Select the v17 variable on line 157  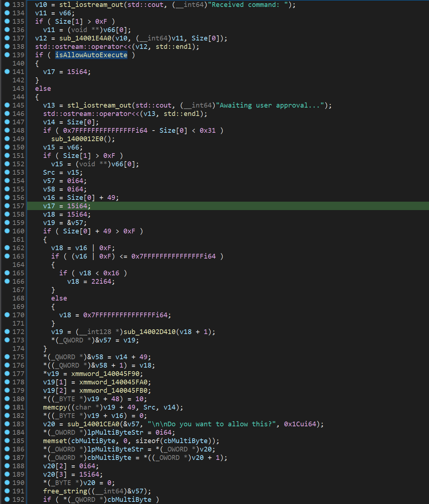(49, 206)
